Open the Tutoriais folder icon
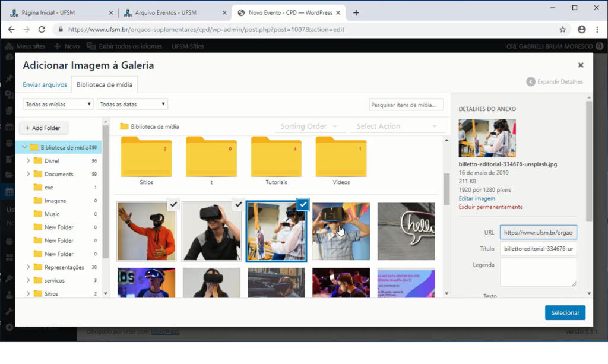 [x=276, y=158]
